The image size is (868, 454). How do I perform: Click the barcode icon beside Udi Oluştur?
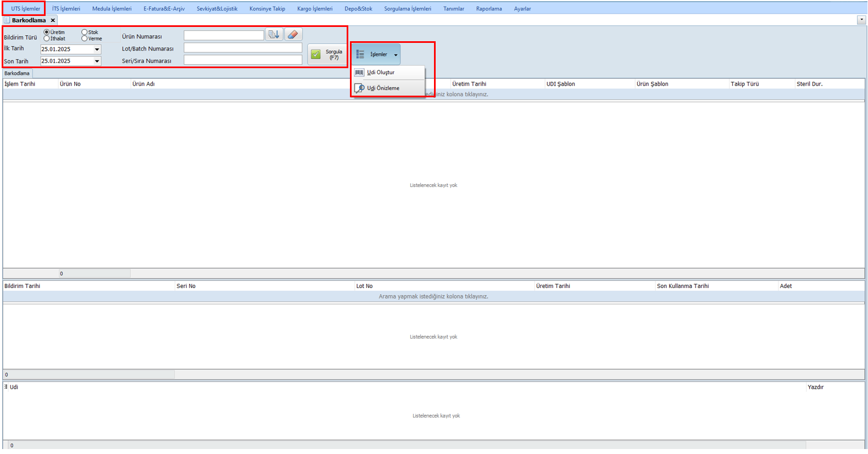point(359,73)
